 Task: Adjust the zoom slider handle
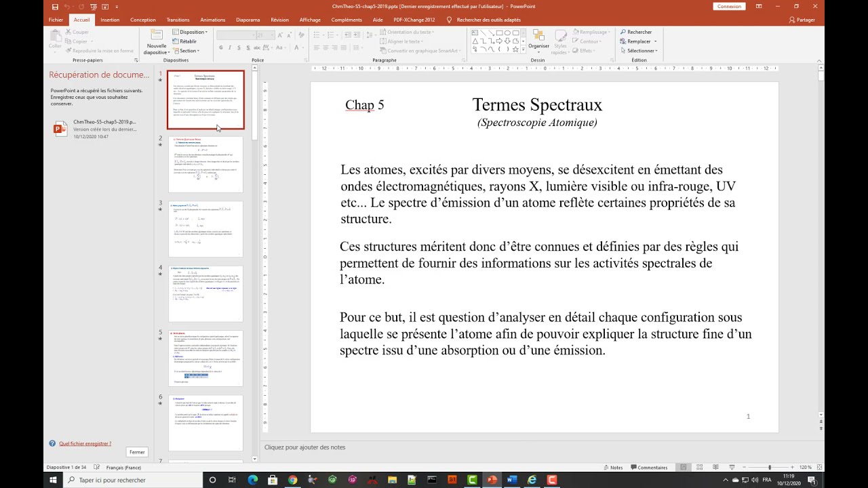pos(769,467)
